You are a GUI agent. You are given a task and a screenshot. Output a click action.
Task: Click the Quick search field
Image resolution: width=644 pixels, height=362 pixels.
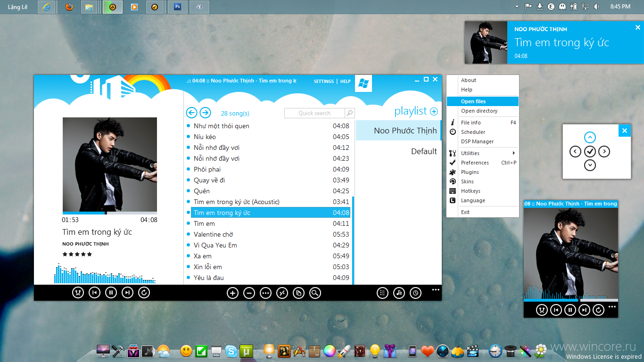point(314,113)
